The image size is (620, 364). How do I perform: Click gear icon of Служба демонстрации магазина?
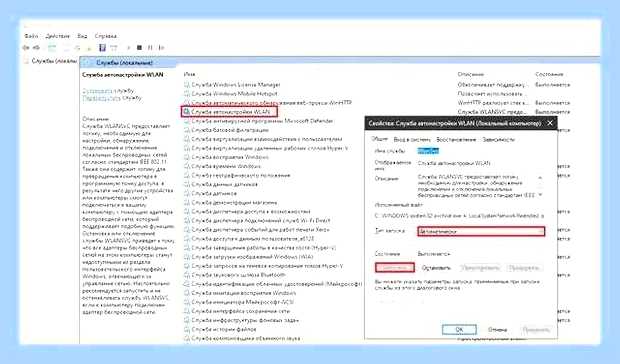coord(187,203)
